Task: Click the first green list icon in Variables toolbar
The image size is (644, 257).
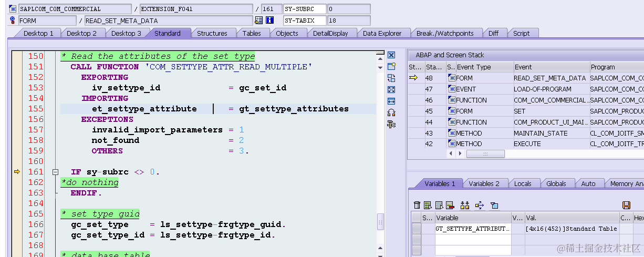Action: click(428, 205)
